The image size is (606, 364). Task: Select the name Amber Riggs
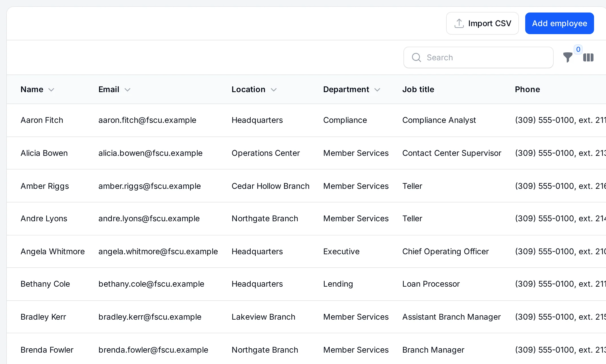(x=45, y=186)
